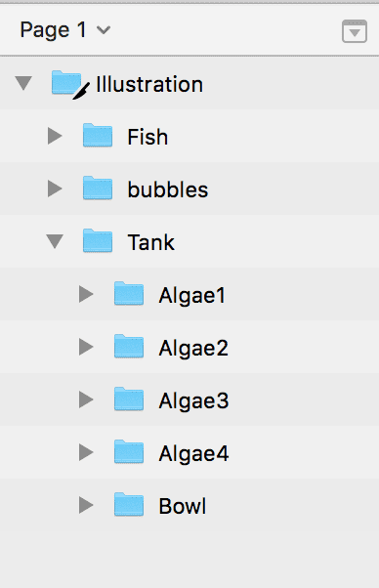Select the Algae2 layer name
The width and height of the screenshot is (379, 588).
193,349
